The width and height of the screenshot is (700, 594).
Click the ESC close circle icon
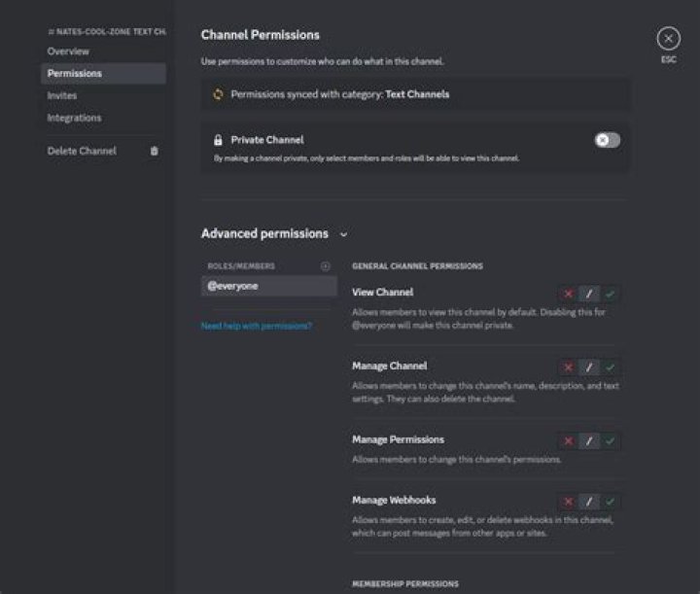pos(668,39)
